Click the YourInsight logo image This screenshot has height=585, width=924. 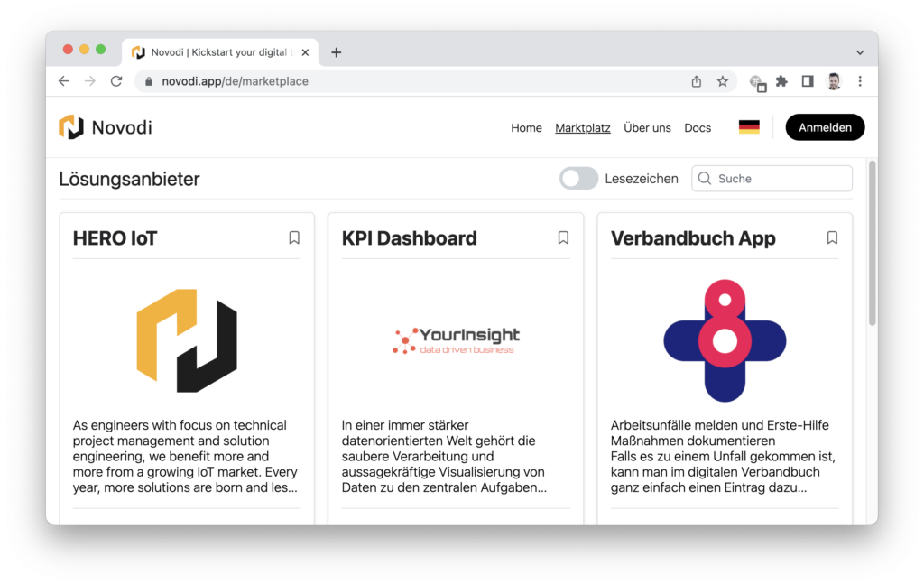point(456,341)
